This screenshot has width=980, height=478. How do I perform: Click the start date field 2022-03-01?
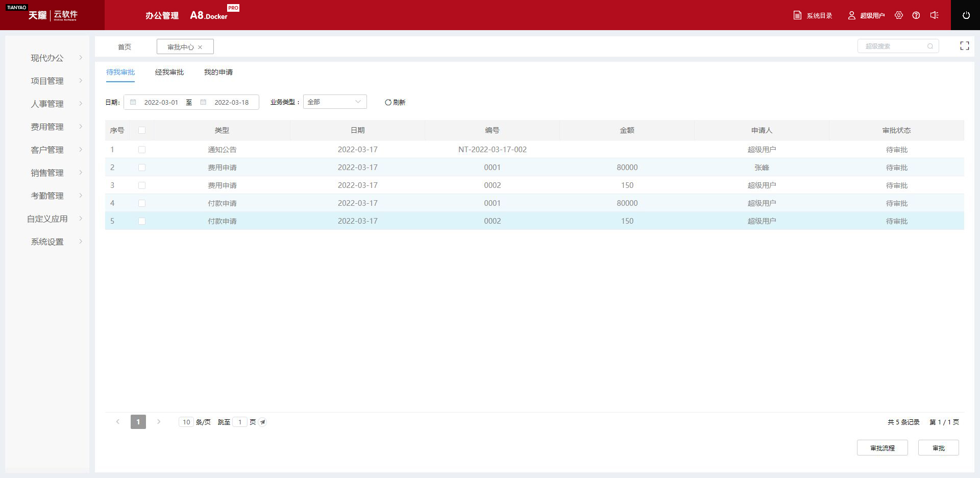[x=161, y=102]
